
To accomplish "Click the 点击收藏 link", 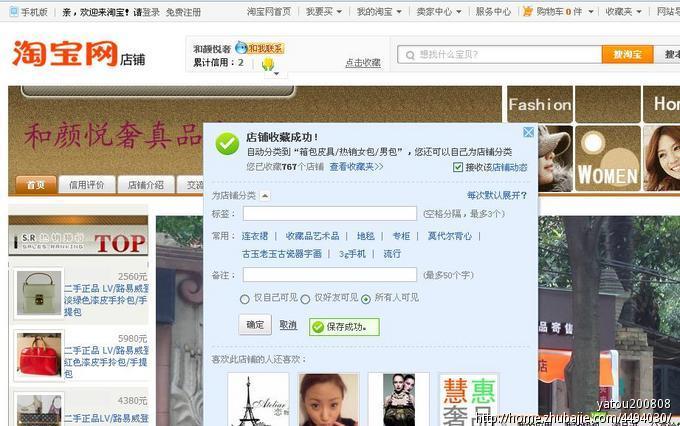I will coord(363,63).
